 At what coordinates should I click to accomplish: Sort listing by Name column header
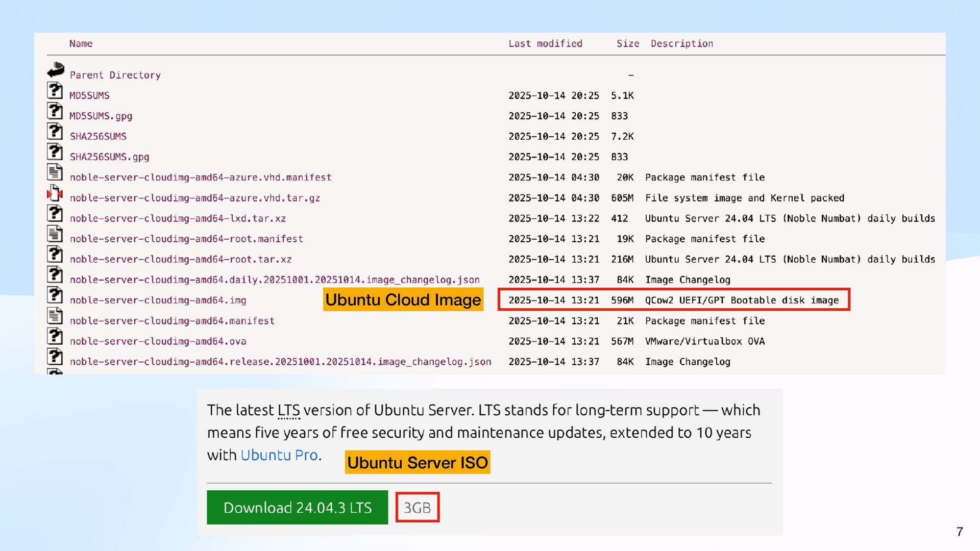point(81,44)
